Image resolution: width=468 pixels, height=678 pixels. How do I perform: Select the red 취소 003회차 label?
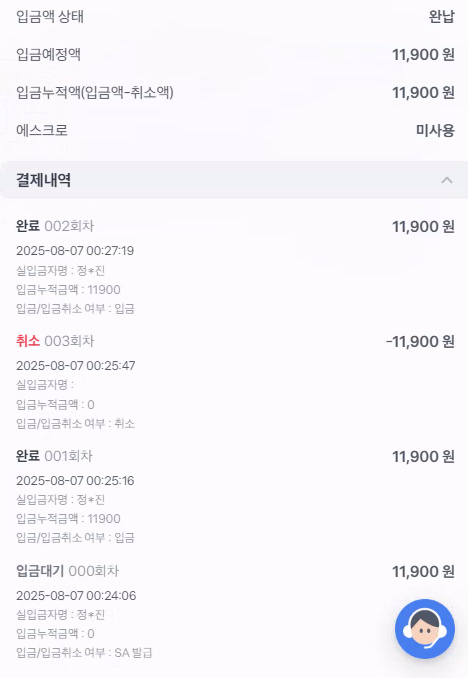(x=55, y=341)
